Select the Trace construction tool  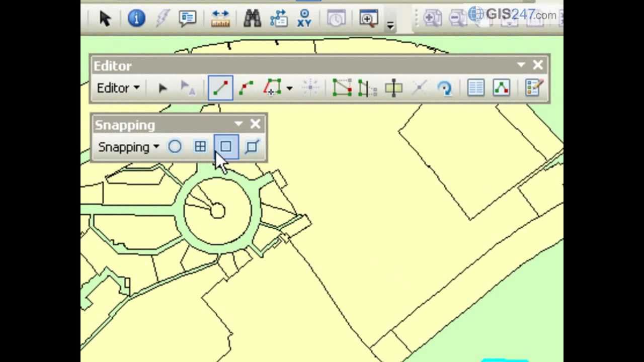pyautogui.click(x=272, y=88)
